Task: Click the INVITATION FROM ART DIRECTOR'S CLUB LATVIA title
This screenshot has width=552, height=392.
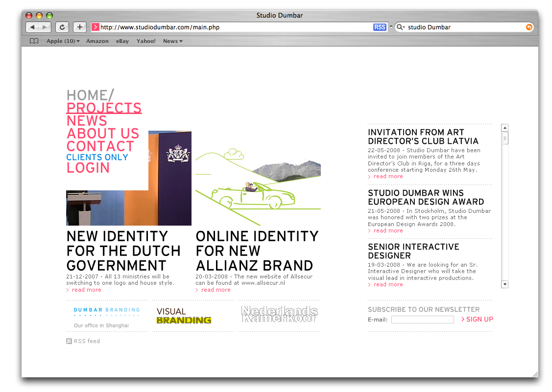Action: tap(423, 137)
